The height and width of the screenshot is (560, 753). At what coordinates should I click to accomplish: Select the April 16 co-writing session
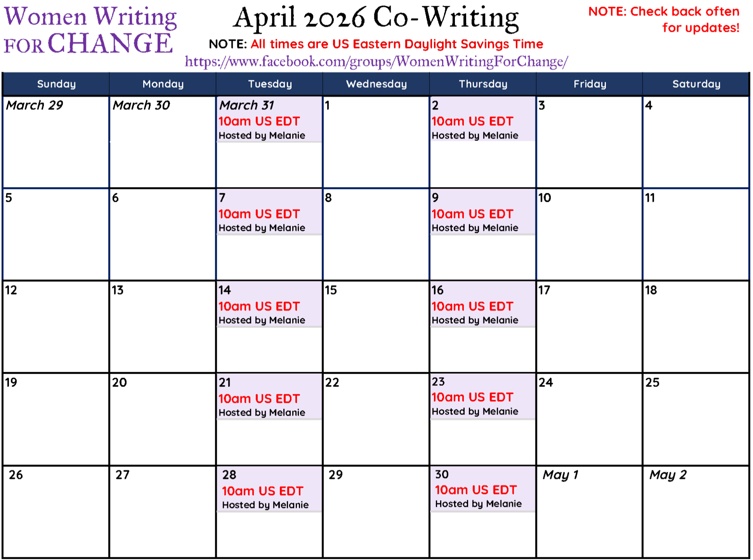pos(483,304)
